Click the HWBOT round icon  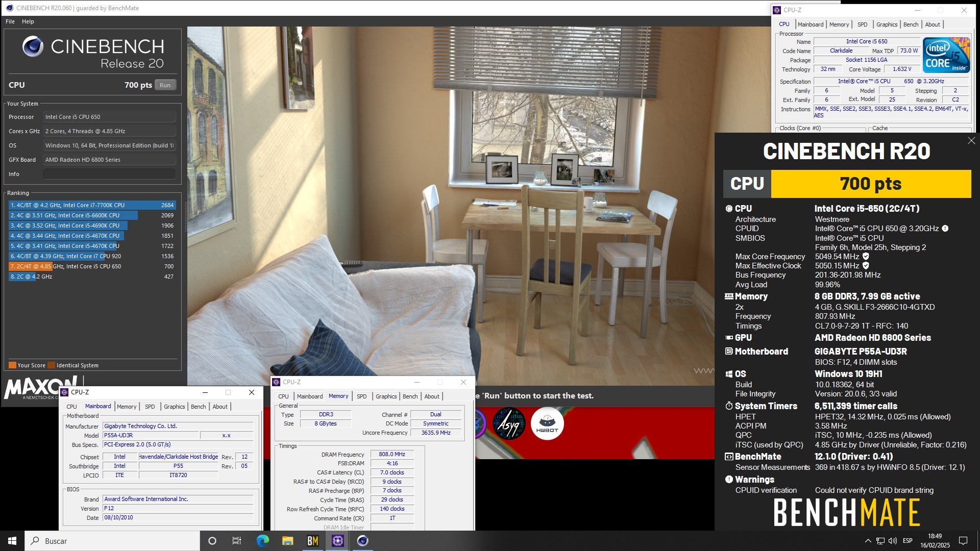(x=547, y=423)
